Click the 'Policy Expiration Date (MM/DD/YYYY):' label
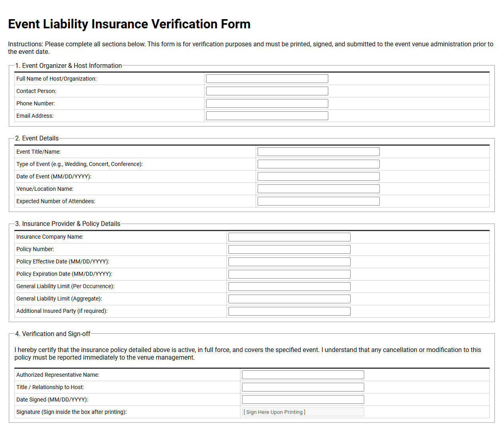 click(64, 274)
